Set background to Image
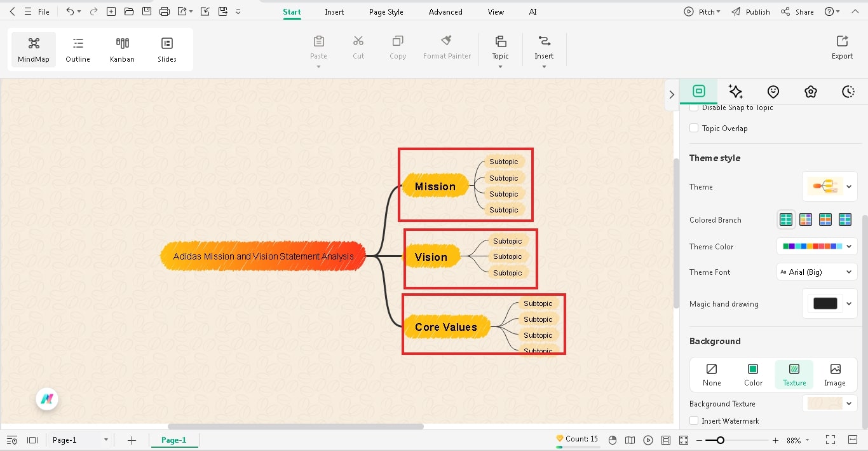 (x=835, y=375)
